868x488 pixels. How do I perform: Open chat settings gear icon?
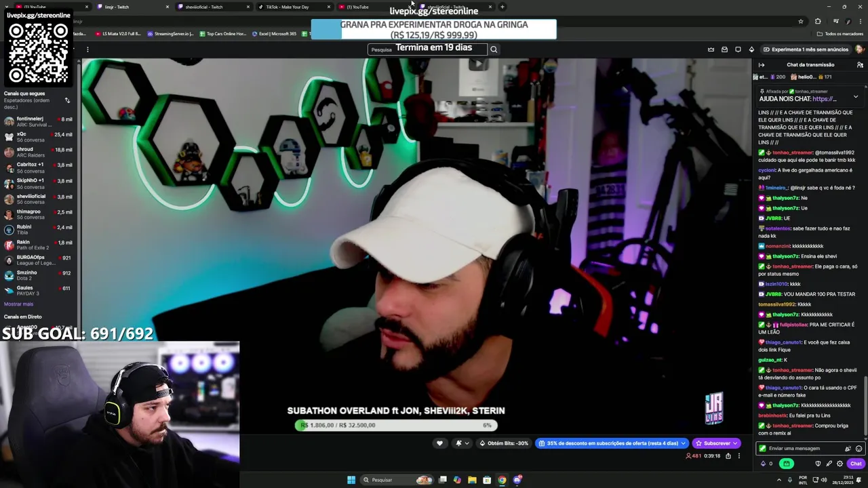(840, 464)
